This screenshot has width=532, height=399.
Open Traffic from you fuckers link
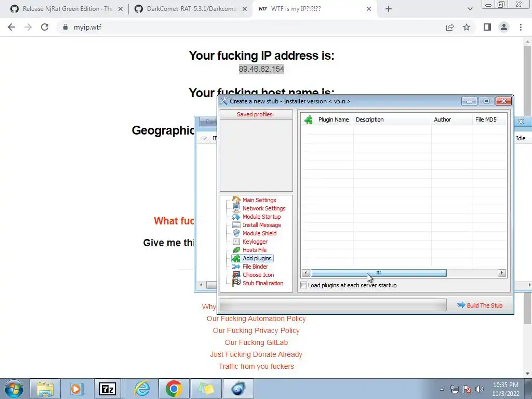[x=256, y=366]
